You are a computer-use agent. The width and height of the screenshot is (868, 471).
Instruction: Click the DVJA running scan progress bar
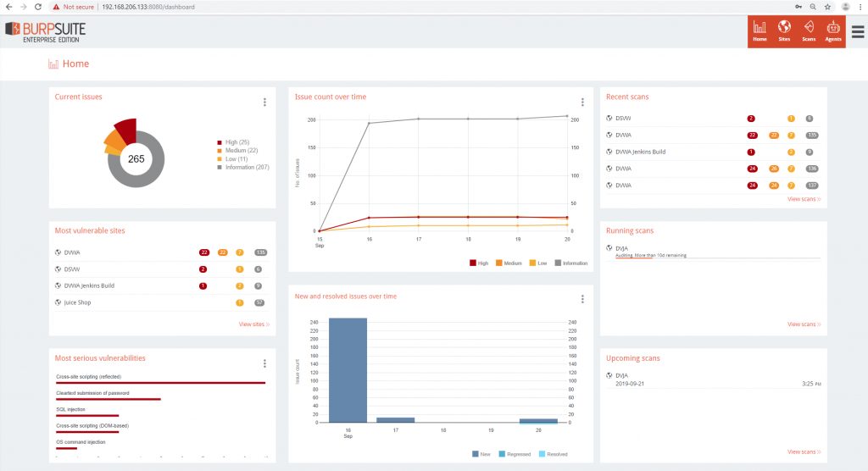pos(718,258)
